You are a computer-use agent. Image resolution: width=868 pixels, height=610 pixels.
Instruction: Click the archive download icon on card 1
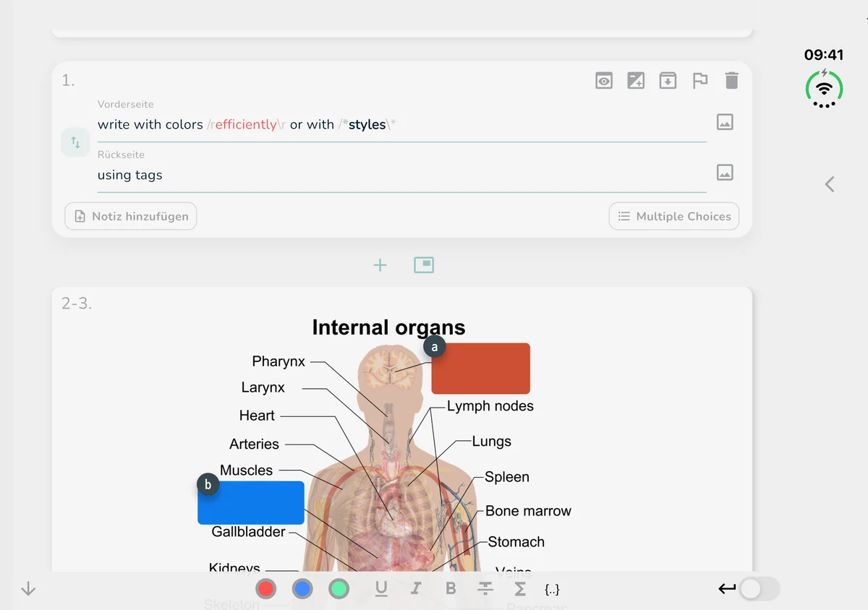click(668, 80)
